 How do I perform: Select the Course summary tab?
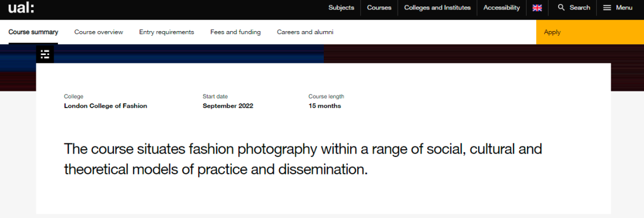[x=33, y=32]
